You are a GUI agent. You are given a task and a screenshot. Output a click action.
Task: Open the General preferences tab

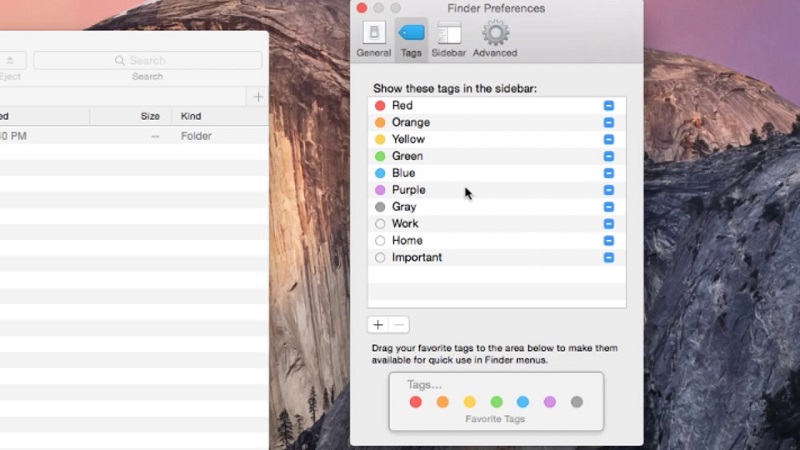373,40
